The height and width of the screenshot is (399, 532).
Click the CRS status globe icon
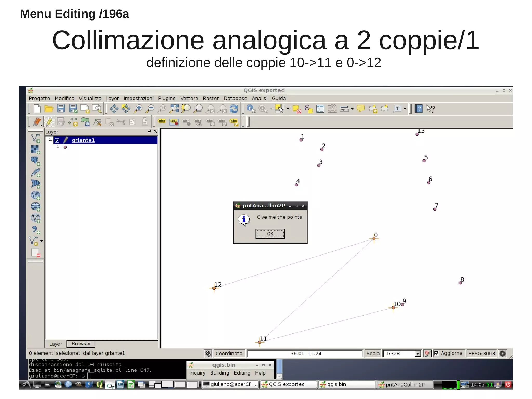(x=502, y=353)
